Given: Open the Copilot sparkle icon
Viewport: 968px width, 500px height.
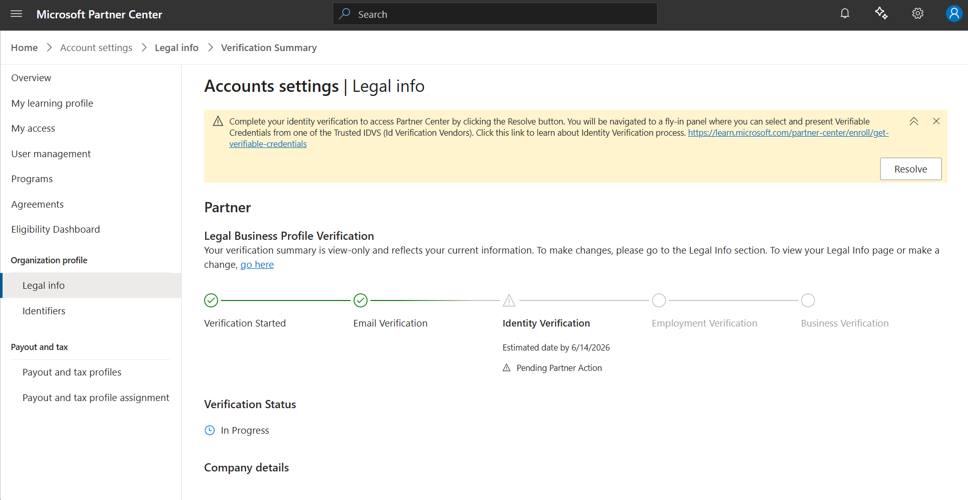Looking at the screenshot, I should tap(881, 14).
